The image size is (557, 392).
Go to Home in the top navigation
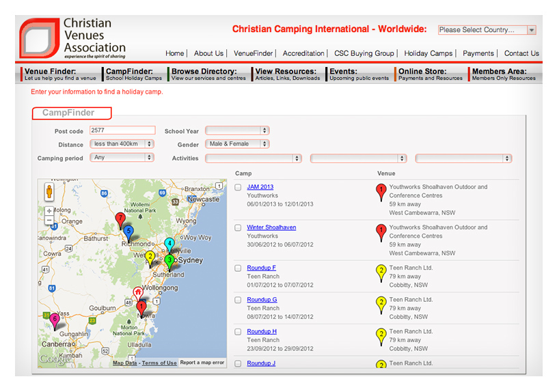(175, 53)
